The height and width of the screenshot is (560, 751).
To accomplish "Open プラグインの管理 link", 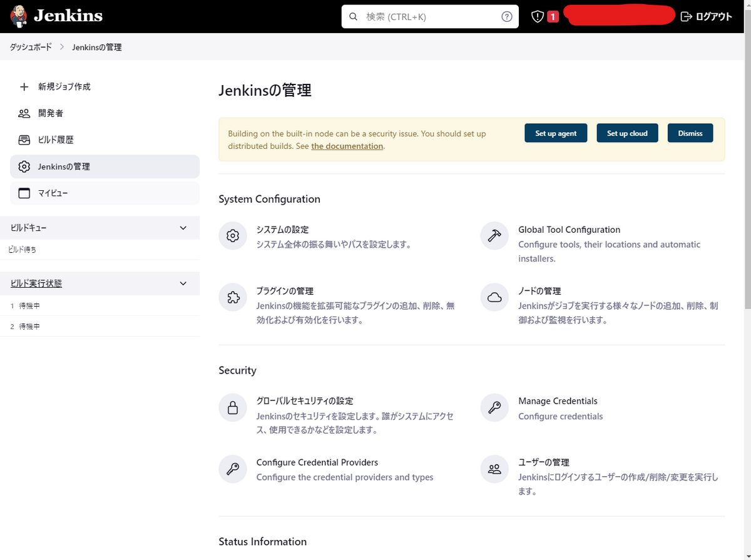I will coord(285,291).
